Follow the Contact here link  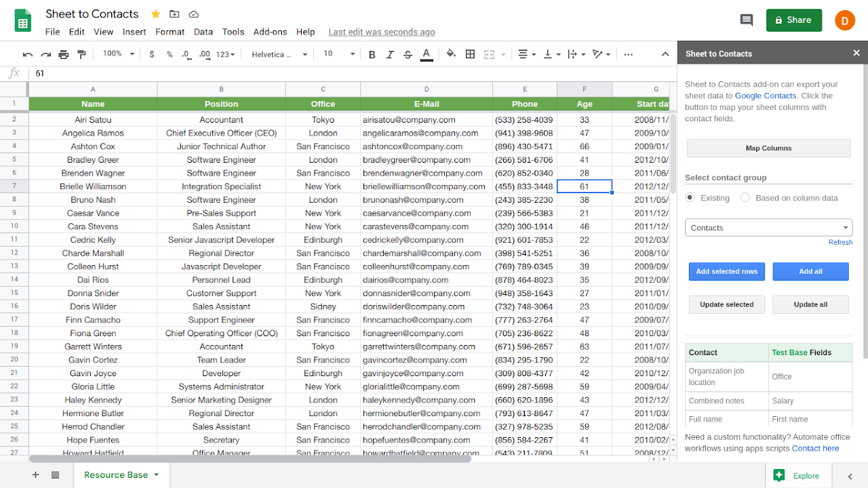[x=815, y=448]
